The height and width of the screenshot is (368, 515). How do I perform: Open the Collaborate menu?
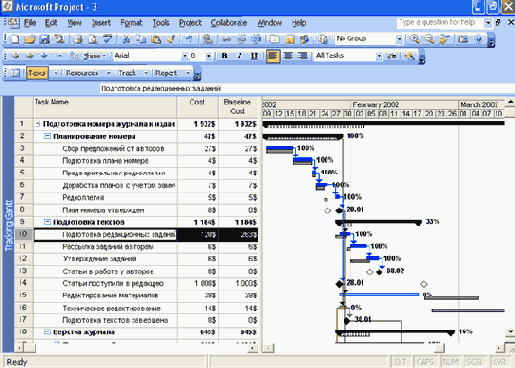tap(229, 23)
